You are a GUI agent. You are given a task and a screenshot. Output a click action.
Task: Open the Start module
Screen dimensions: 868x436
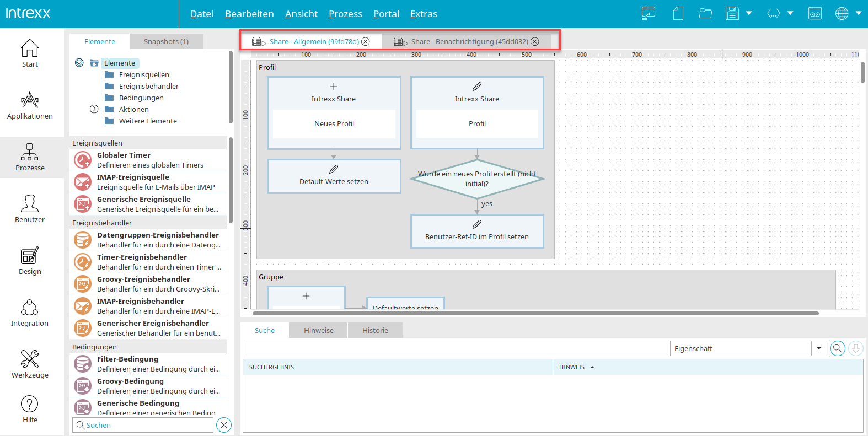(x=30, y=53)
